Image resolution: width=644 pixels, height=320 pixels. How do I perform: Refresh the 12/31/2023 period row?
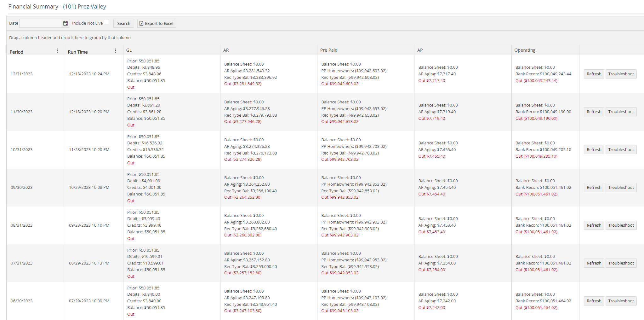point(594,74)
